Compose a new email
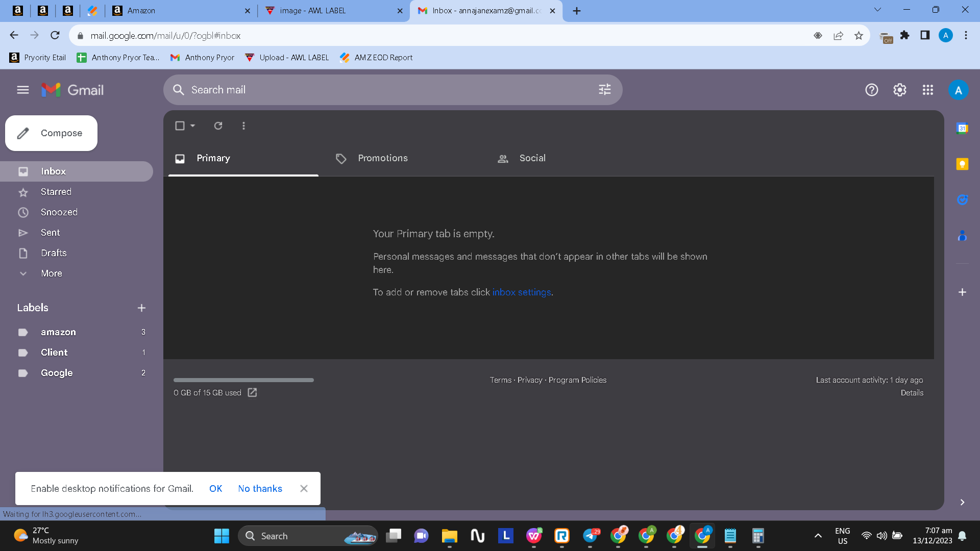 [x=51, y=133]
